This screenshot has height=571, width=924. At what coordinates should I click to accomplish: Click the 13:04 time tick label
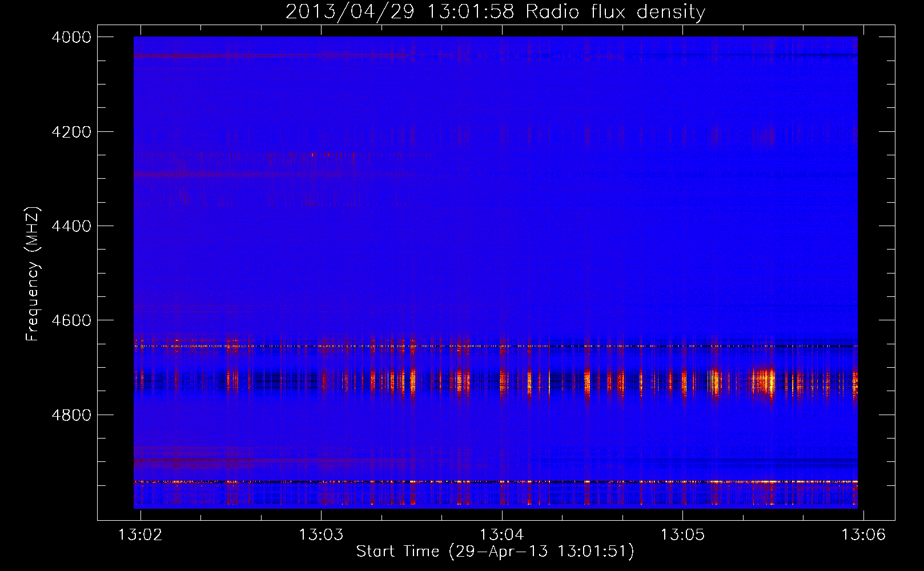click(x=502, y=534)
